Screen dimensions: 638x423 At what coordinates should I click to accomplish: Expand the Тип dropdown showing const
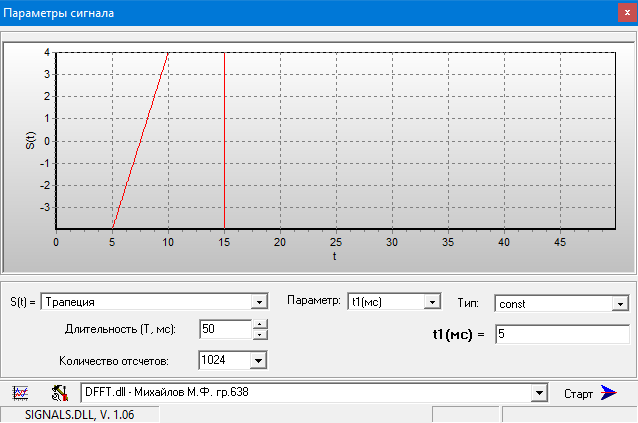[x=619, y=303]
